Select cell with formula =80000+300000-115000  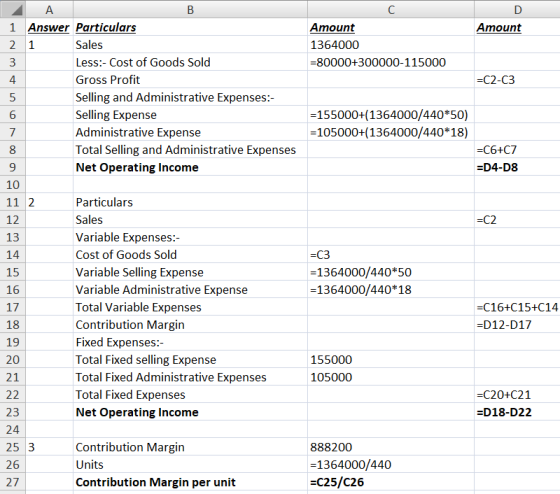coord(391,62)
